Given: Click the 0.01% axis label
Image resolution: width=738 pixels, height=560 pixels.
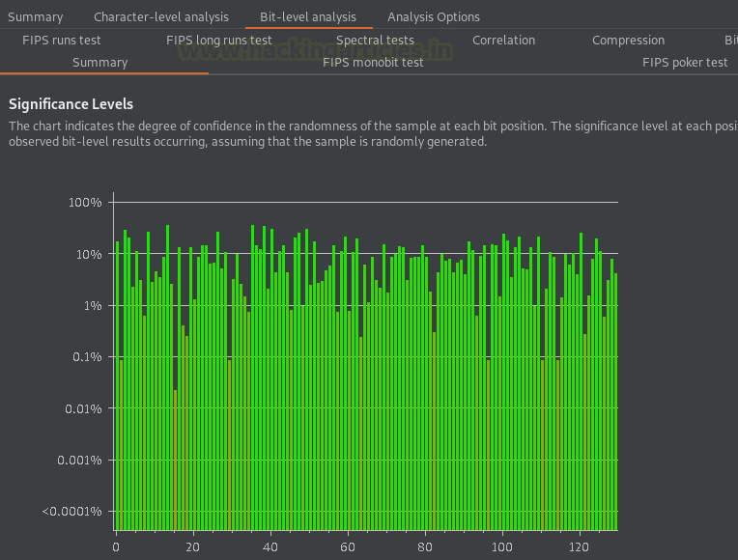Looking at the screenshot, I should [x=83, y=408].
